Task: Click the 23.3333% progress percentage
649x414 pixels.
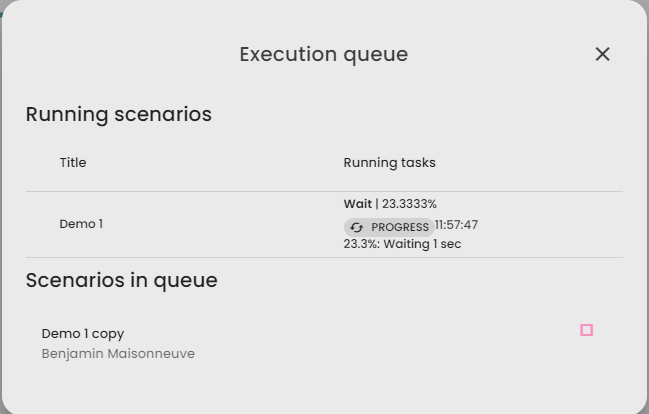Action: (x=409, y=204)
